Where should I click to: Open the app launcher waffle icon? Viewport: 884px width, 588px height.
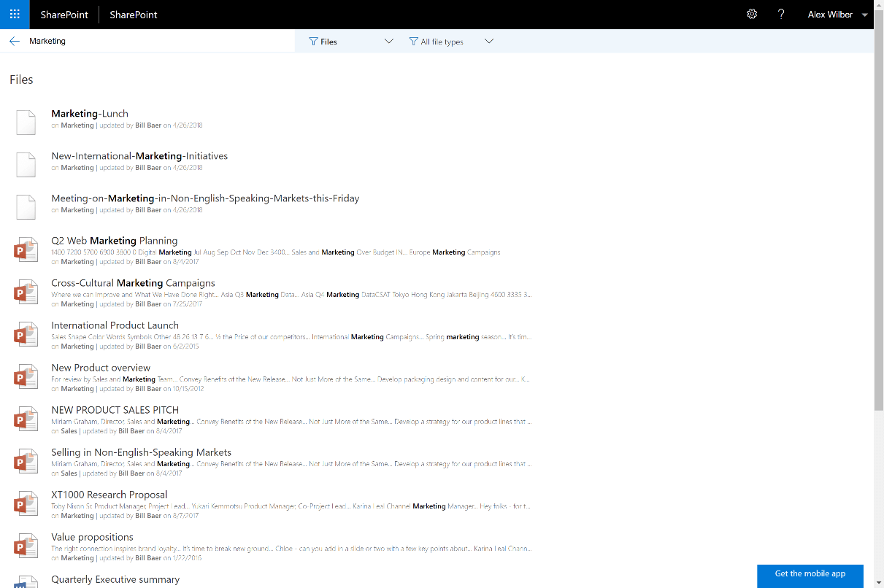[x=15, y=15]
